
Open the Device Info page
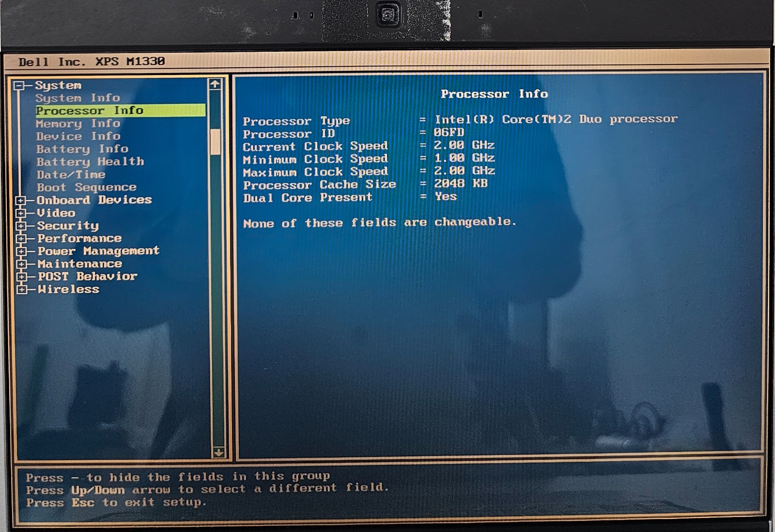78,136
